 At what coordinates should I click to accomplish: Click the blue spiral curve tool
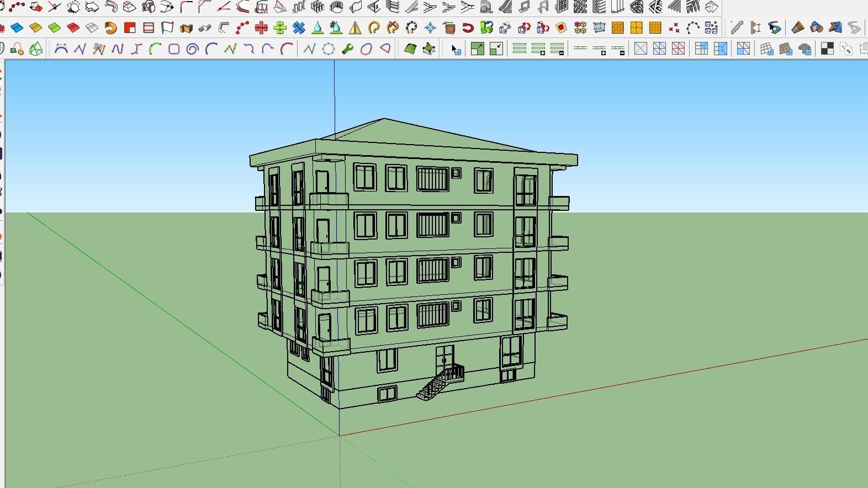tap(193, 49)
